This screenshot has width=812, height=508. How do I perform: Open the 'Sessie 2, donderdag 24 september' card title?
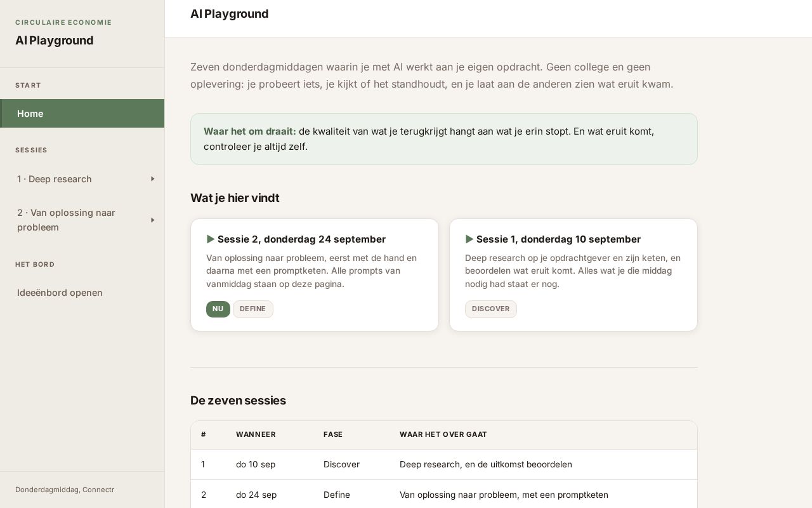pyautogui.click(x=301, y=239)
